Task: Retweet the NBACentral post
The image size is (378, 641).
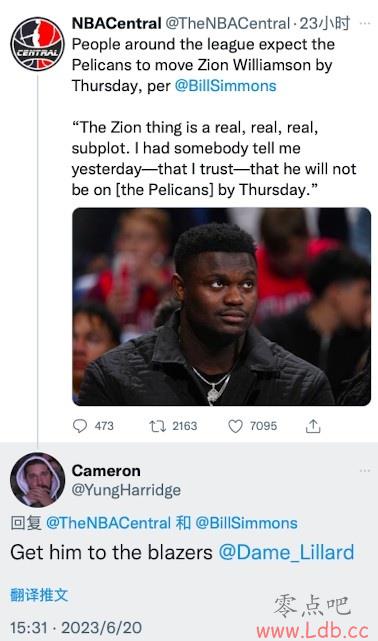Action: pyautogui.click(x=157, y=426)
